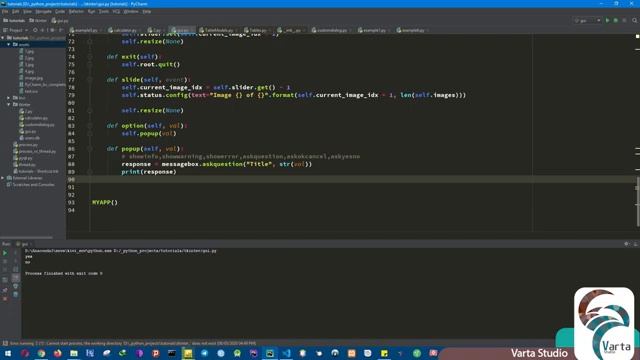Screen dimensions: 640x360
Task: Open PowerPoint from the taskbar
Action: pyautogui.click(x=156, y=353)
